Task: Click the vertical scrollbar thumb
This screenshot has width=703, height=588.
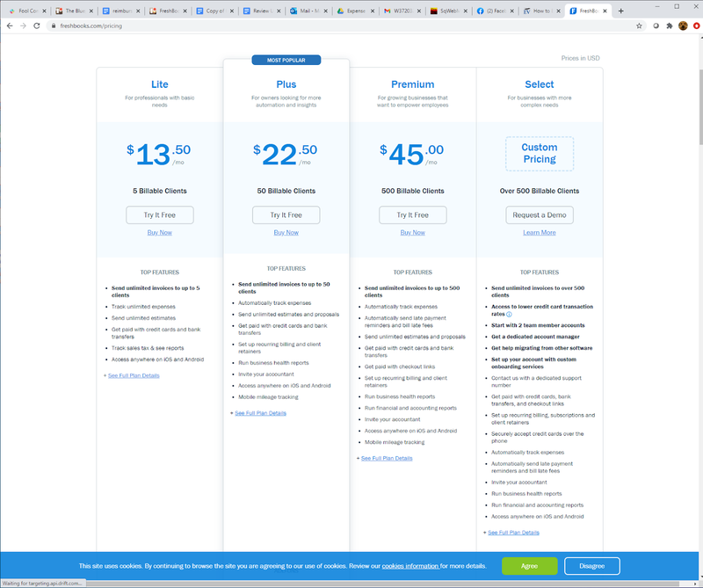Action: point(699,107)
